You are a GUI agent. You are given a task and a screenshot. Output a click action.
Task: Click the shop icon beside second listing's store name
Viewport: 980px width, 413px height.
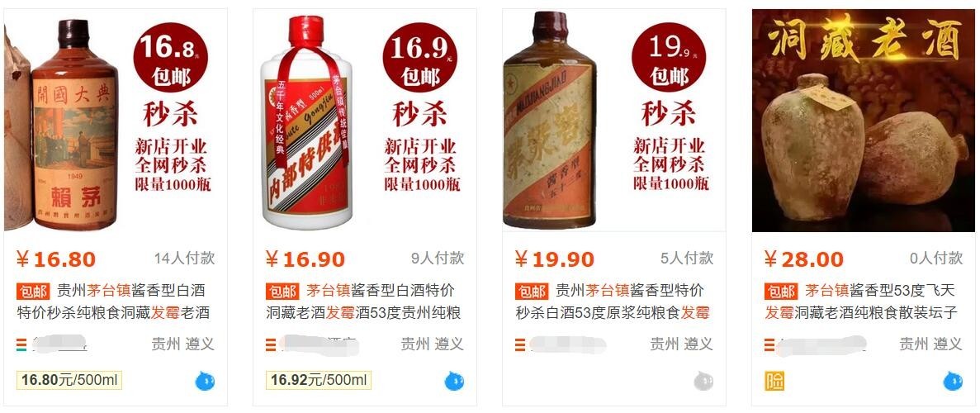click(271, 344)
